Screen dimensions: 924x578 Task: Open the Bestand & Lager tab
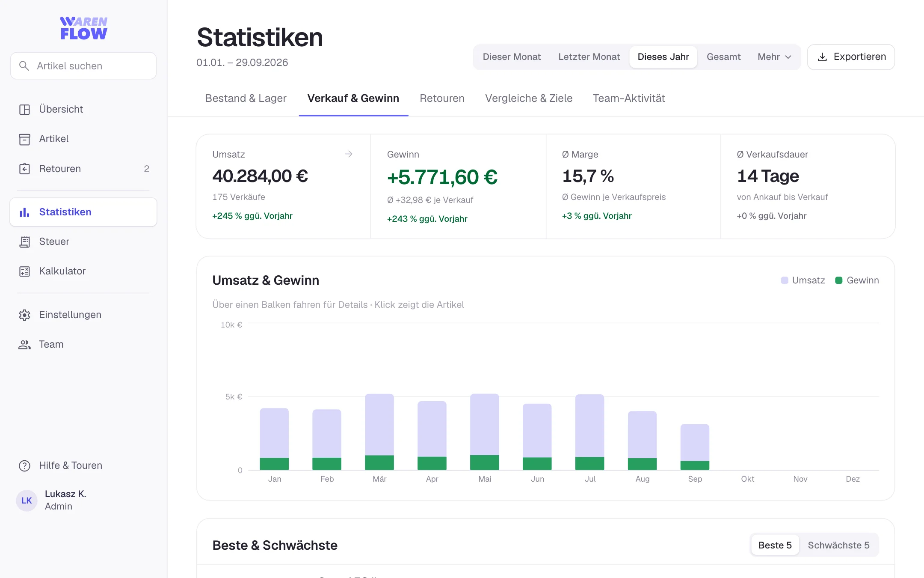click(x=246, y=98)
